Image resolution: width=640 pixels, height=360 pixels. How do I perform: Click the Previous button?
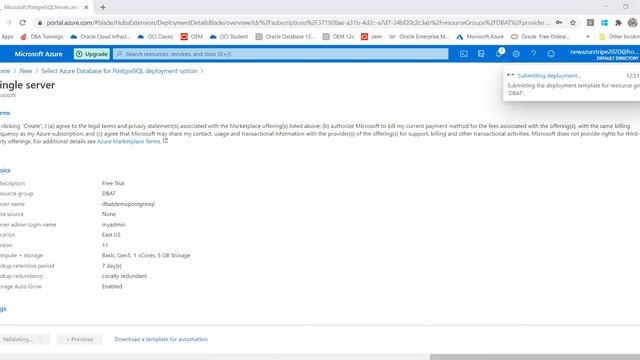pos(80,339)
